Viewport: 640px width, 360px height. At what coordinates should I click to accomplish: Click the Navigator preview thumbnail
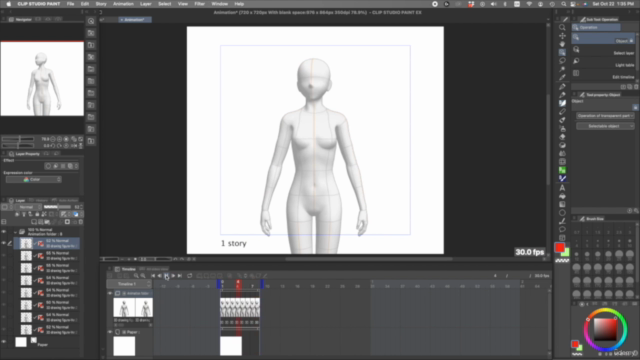(42, 79)
